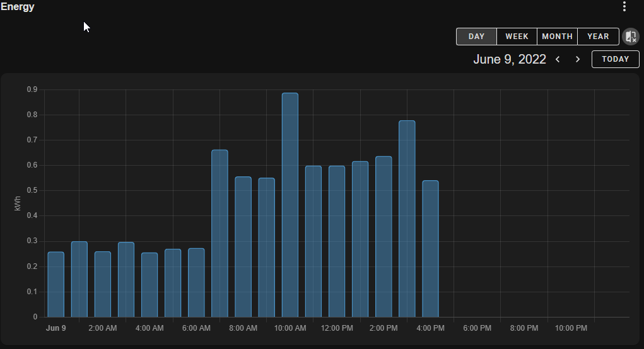
Task: Select the 2:00 PM energy bar
Action: [383, 237]
